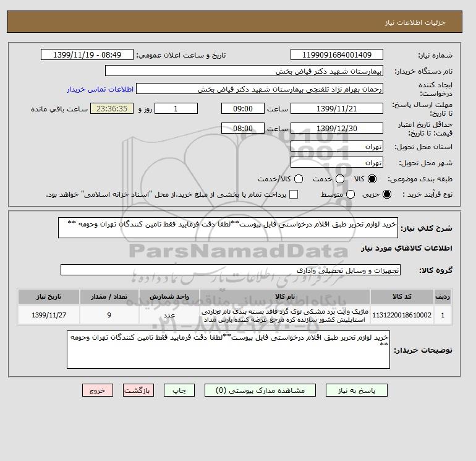This screenshot has height=461, width=476.
Task: Click the چاپ print button
Action: pyautogui.click(x=179, y=390)
